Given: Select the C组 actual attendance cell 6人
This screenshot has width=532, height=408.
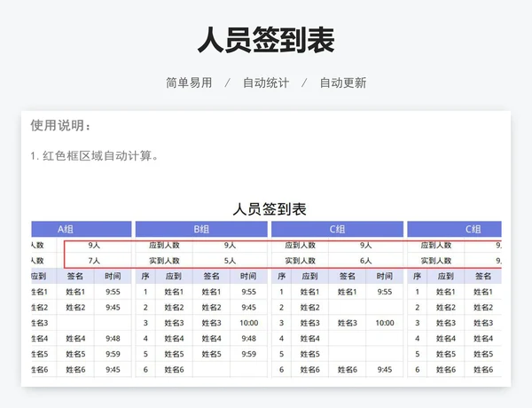Looking at the screenshot, I should [365, 261].
